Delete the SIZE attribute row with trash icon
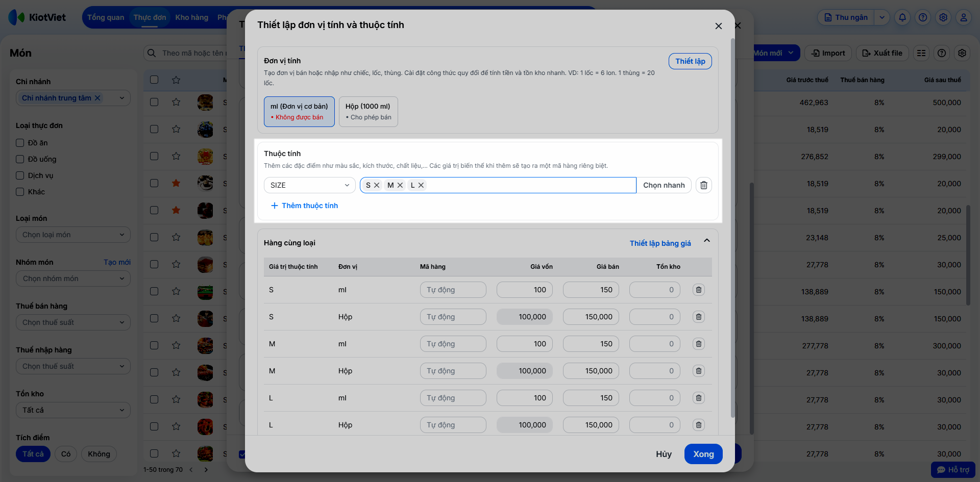 point(703,185)
